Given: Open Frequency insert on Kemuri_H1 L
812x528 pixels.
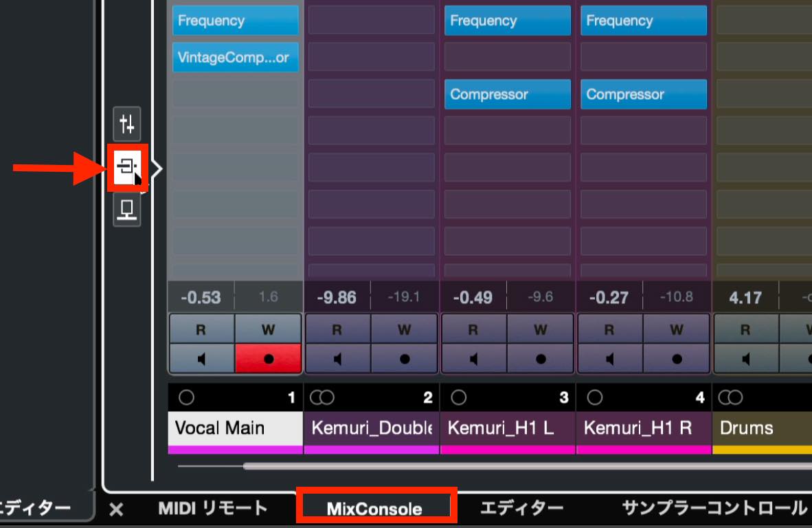Looking at the screenshot, I should 508,21.
